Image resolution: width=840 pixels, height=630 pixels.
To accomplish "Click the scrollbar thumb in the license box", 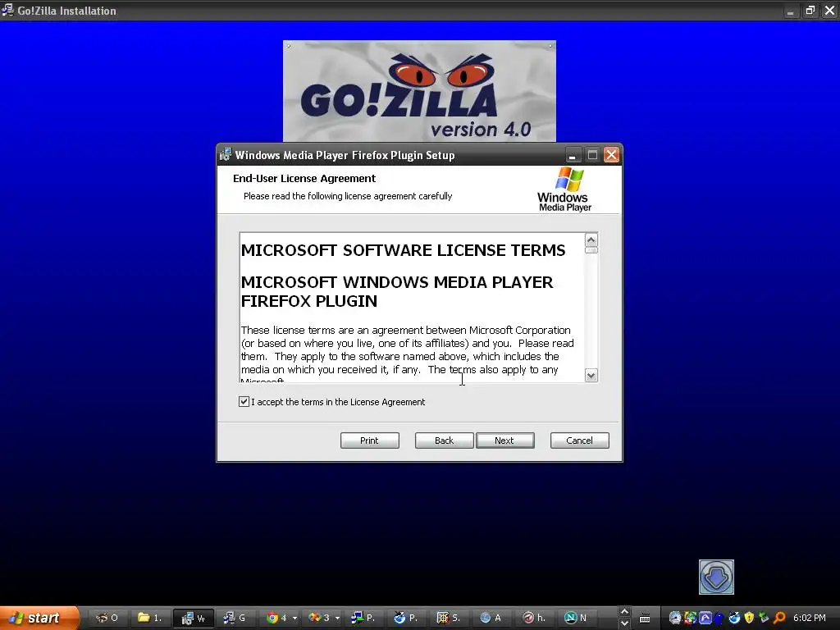I will 591,249.
